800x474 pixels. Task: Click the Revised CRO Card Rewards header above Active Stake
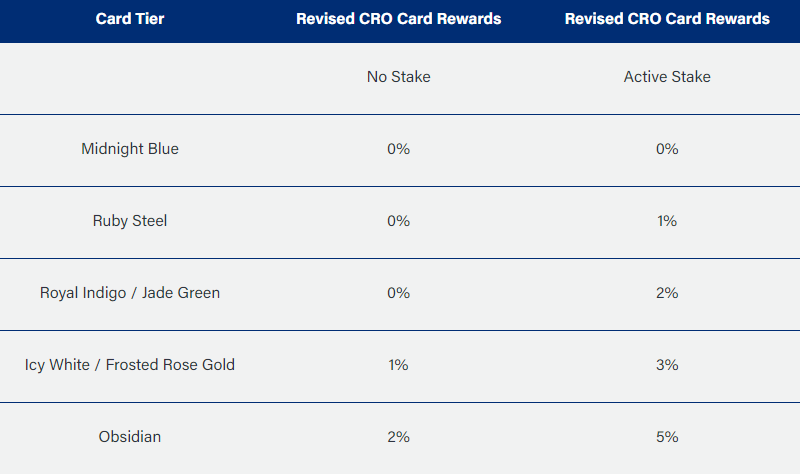667,19
